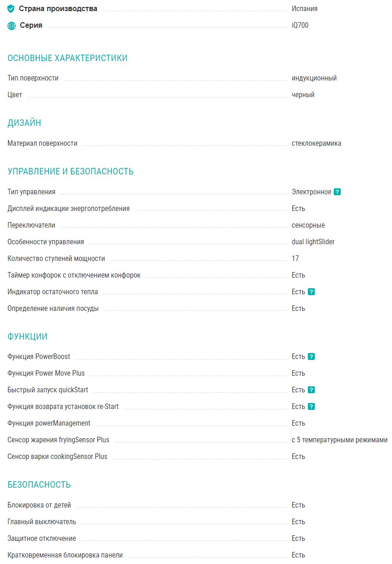Click the стеклокерамика material value

[316, 143]
